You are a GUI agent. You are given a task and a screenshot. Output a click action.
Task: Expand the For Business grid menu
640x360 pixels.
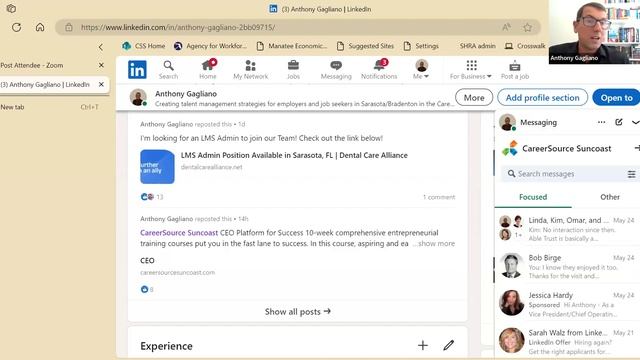(471, 70)
